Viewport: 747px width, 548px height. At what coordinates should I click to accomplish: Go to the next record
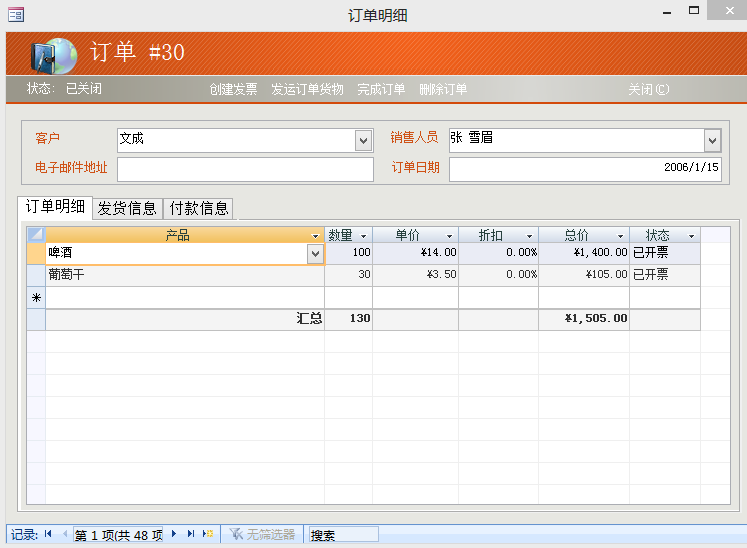174,534
